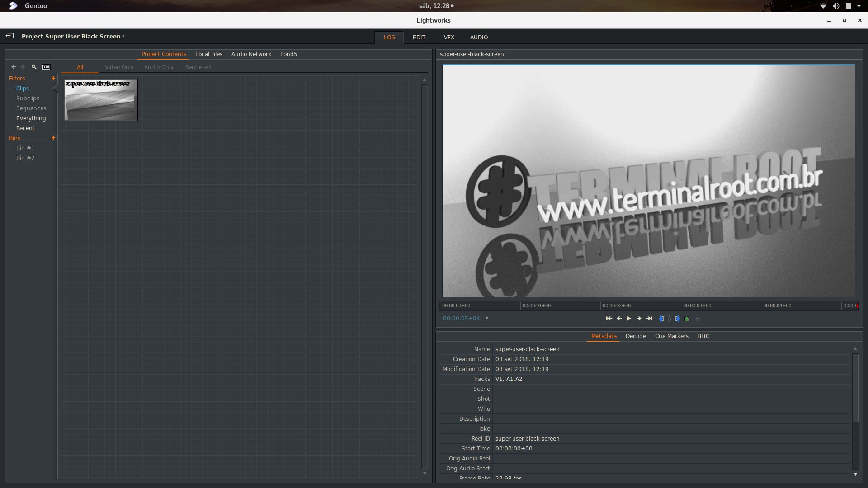Screen dimensions: 868x488
Task: Collapse the Clips filter panel arrow
Action: point(54,89)
